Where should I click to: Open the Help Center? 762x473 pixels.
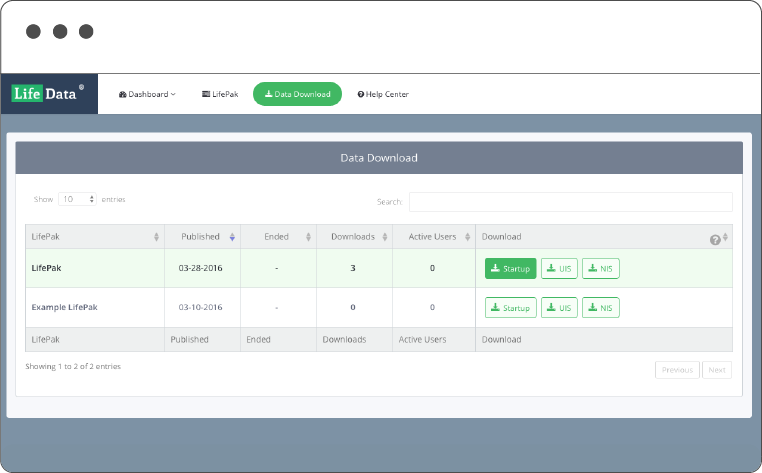(383, 94)
